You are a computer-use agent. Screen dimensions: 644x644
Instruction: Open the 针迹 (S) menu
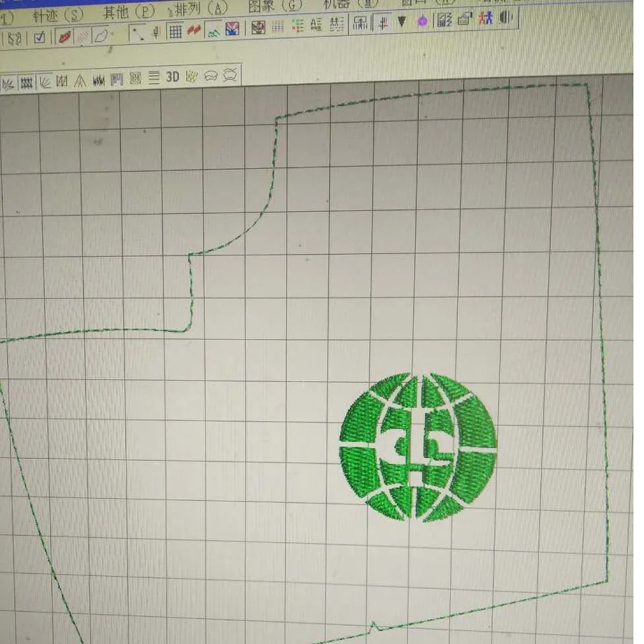click(57, 15)
